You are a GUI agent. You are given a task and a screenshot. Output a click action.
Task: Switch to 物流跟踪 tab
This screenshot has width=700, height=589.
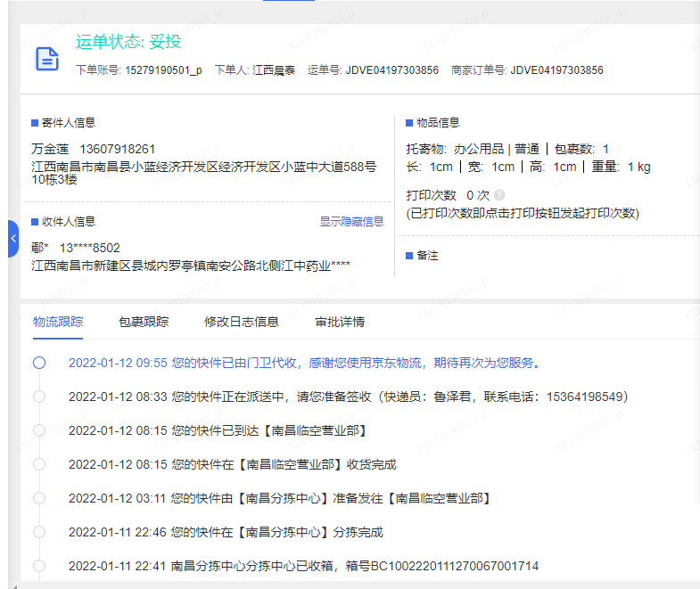(58, 322)
